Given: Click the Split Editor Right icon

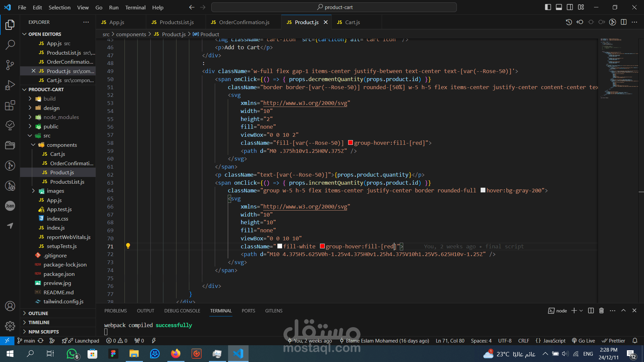Looking at the screenshot, I should pyautogui.click(x=624, y=22).
